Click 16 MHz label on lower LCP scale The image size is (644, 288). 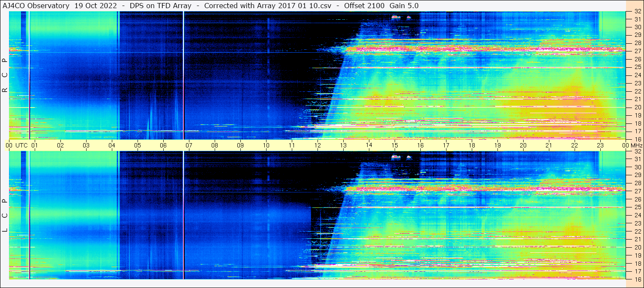click(x=637, y=279)
